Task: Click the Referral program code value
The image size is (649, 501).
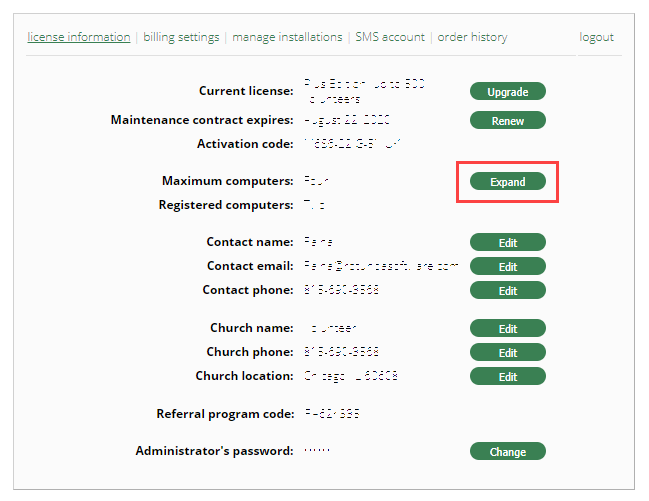Action: coord(332,414)
